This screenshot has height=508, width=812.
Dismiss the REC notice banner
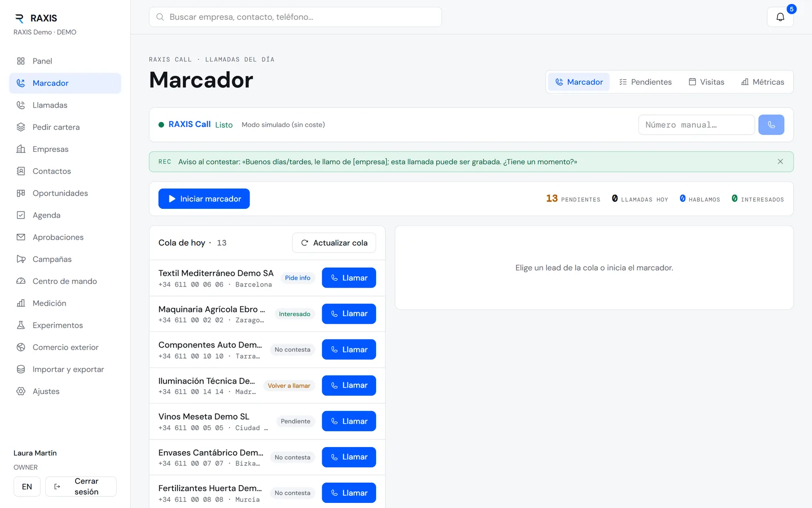click(x=780, y=162)
